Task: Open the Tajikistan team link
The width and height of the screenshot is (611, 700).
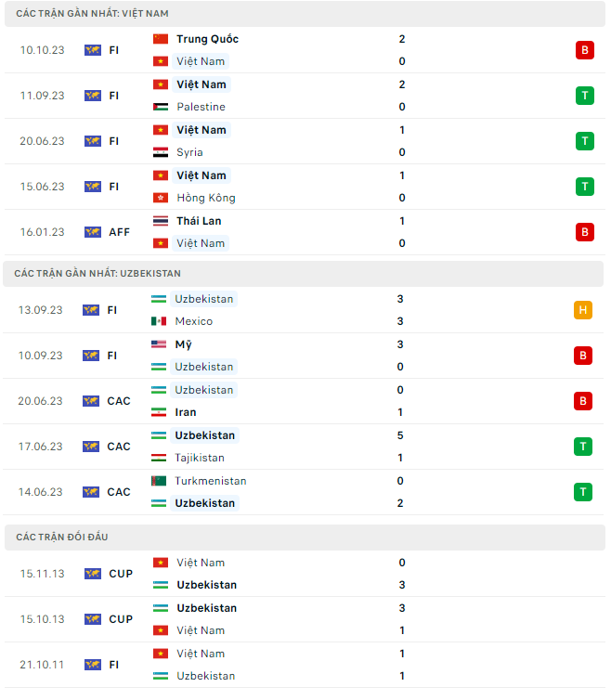Action: pyautogui.click(x=199, y=458)
